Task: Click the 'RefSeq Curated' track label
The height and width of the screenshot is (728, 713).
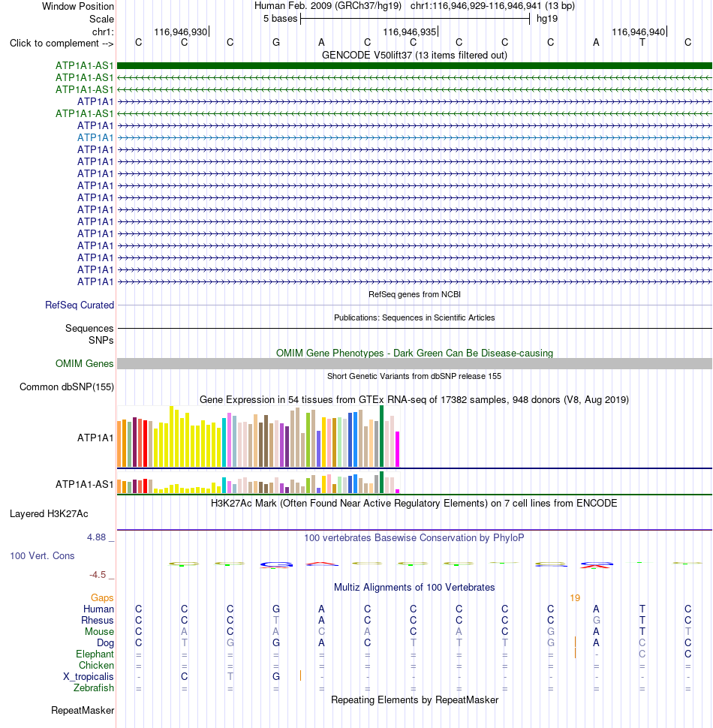Action: 80,305
